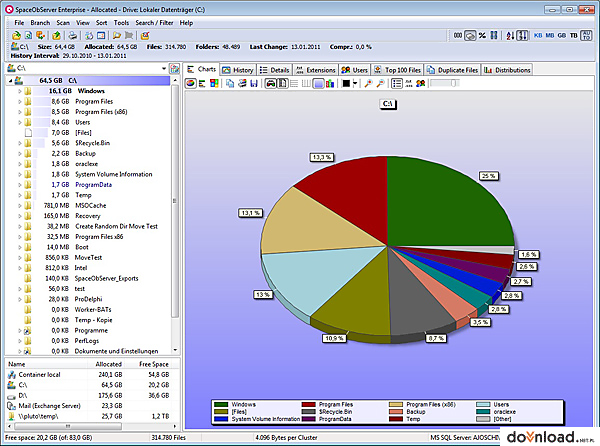Toggle the percent display mode

click(482, 36)
